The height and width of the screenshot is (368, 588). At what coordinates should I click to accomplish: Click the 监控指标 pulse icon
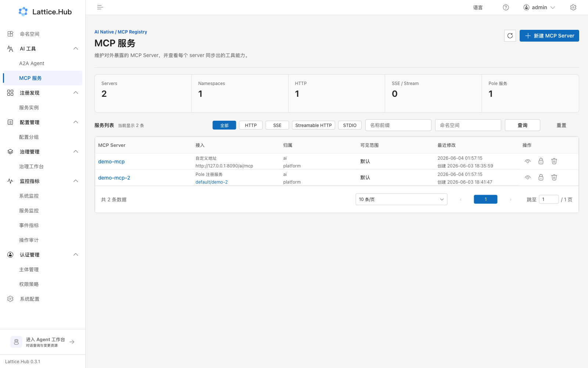[x=10, y=181]
